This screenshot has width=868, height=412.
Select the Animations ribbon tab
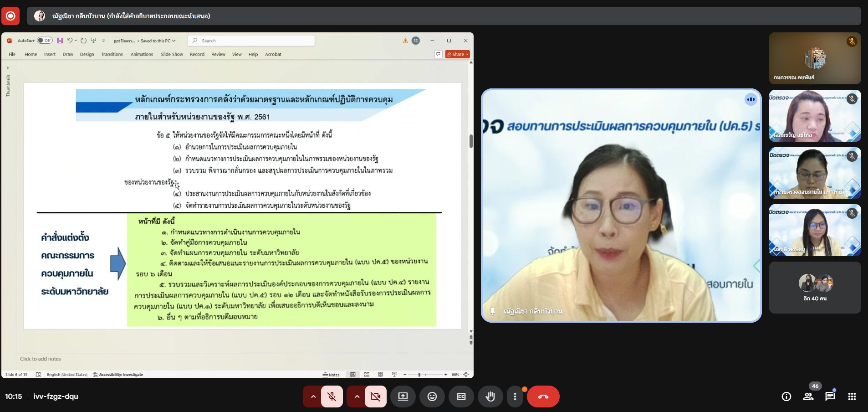[x=142, y=54]
